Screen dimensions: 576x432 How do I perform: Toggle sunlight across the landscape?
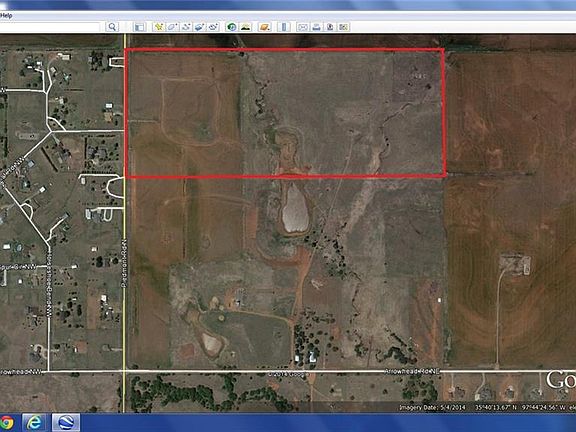(x=245, y=27)
